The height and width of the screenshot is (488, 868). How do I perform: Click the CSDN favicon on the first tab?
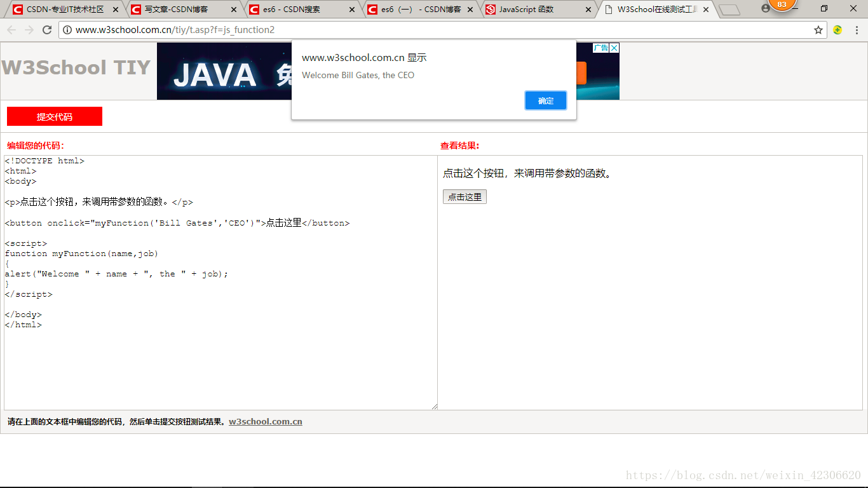18,10
